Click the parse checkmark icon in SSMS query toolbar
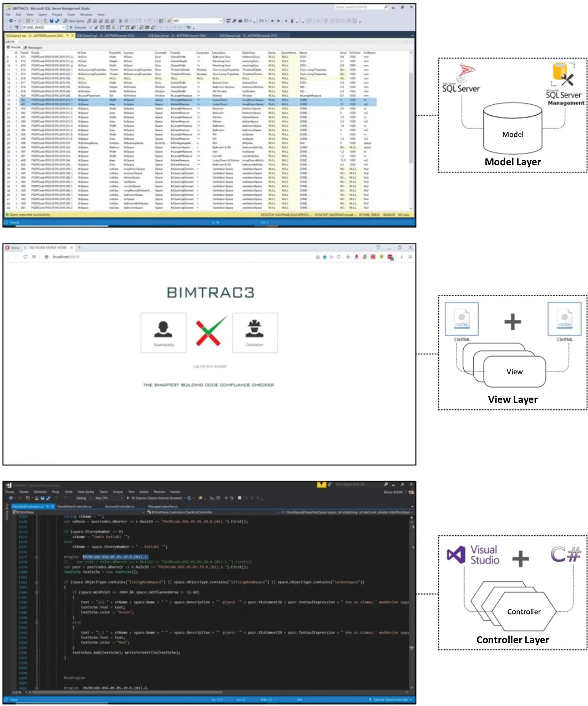The image size is (588, 706). 97,27
